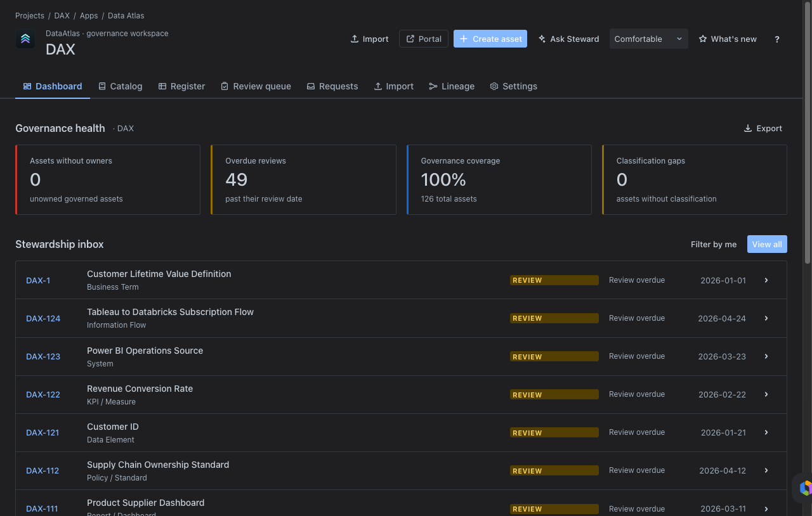Open help via the question mark icon
812x516 pixels.
[777, 39]
